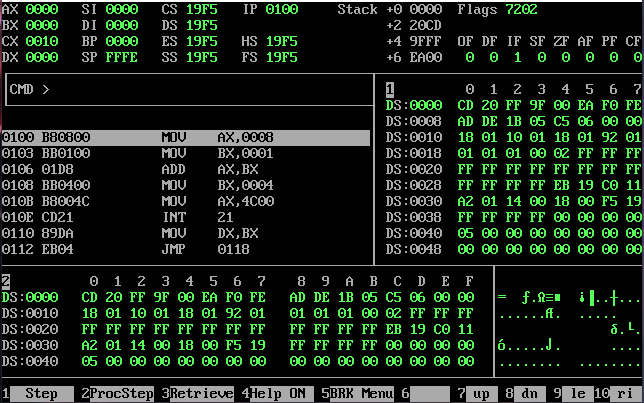Click the blank F6 function button
644x403 pixels.
coord(430,394)
